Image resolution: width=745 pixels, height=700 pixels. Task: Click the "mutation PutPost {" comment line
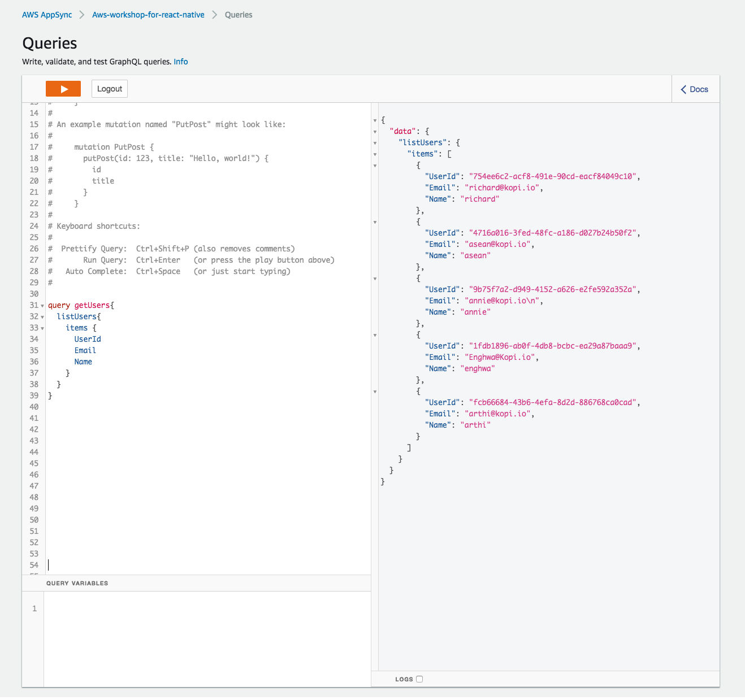tap(101, 147)
